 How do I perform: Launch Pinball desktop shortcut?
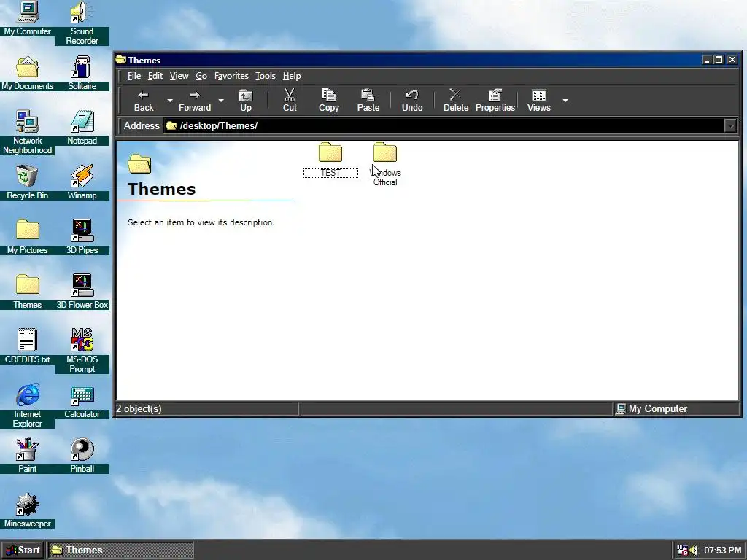[x=82, y=456]
